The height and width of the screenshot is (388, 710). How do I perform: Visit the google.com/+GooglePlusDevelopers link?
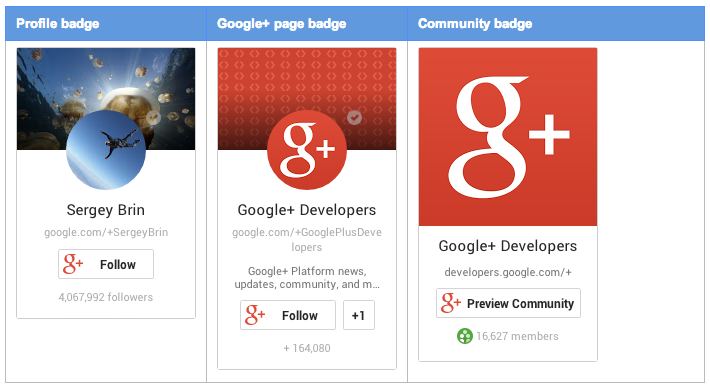pyautogui.click(x=307, y=240)
